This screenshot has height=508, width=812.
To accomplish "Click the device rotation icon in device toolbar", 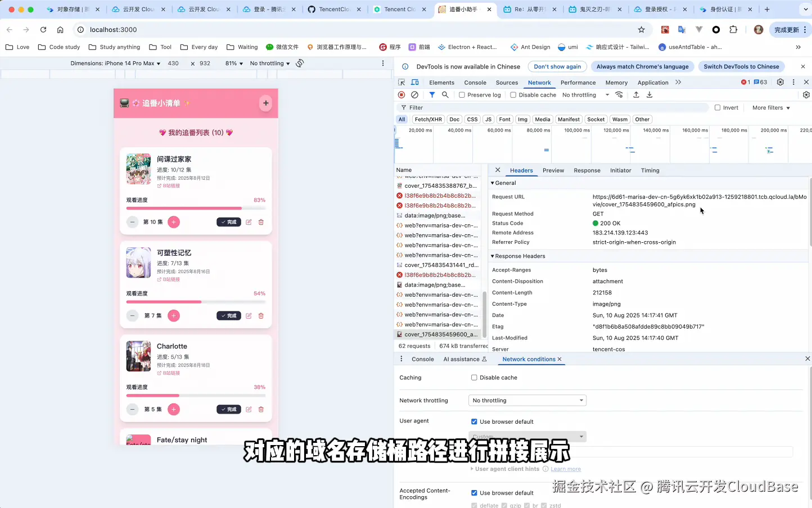I will tap(300, 63).
